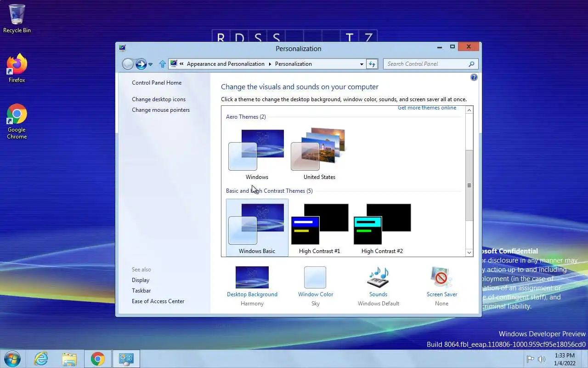Open the Google Chrome desktop shortcut
The image size is (588, 368).
pyautogui.click(x=17, y=121)
